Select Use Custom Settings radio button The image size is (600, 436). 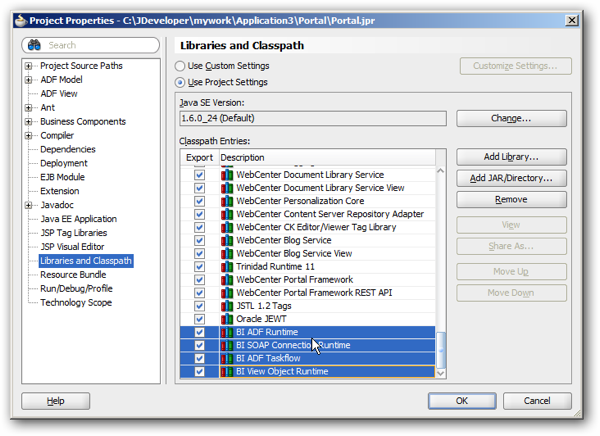tap(180, 66)
